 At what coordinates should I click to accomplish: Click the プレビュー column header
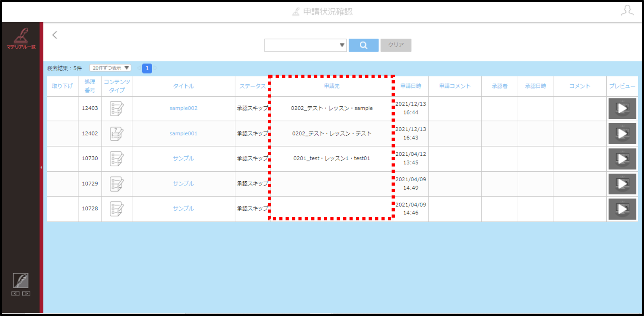point(622,86)
